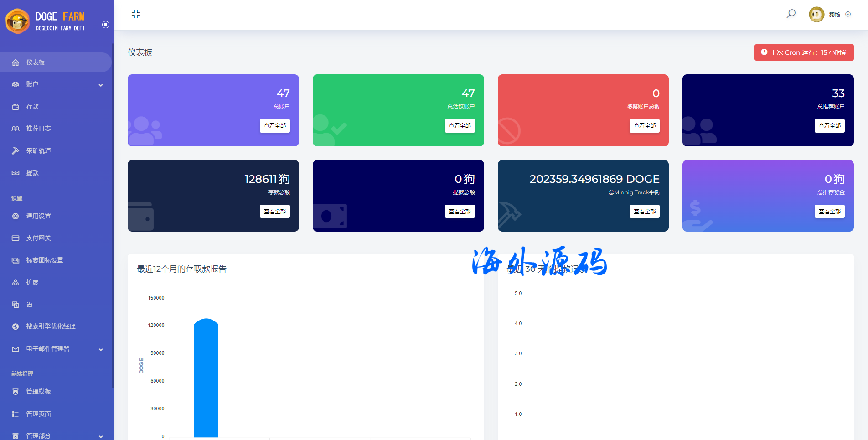Click the mining track pickaxe icon
The width and height of the screenshot is (868, 440).
coord(15,150)
